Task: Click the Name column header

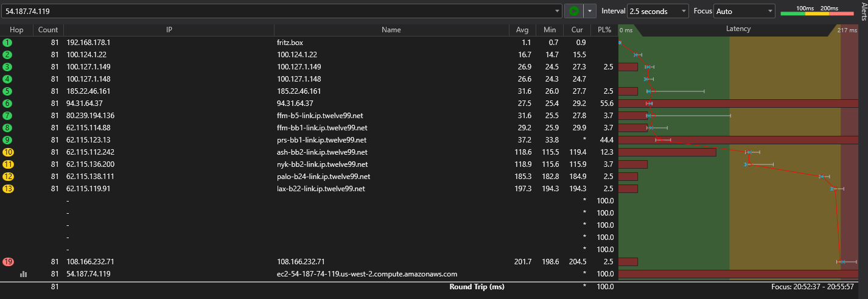Action: pyautogui.click(x=391, y=29)
